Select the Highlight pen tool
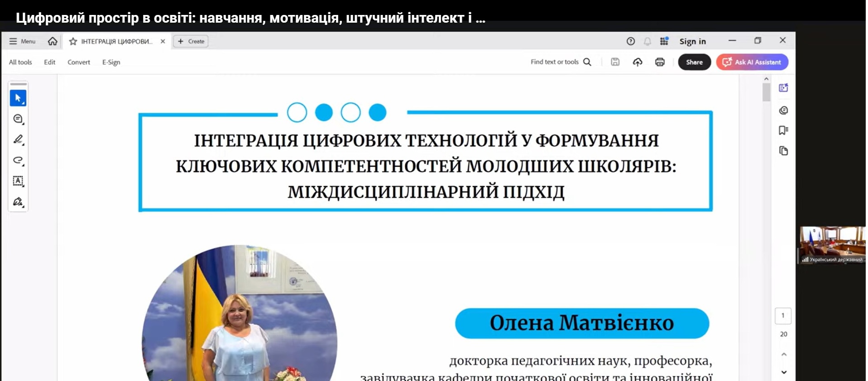This screenshot has height=381, width=868. pyautogui.click(x=18, y=140)
